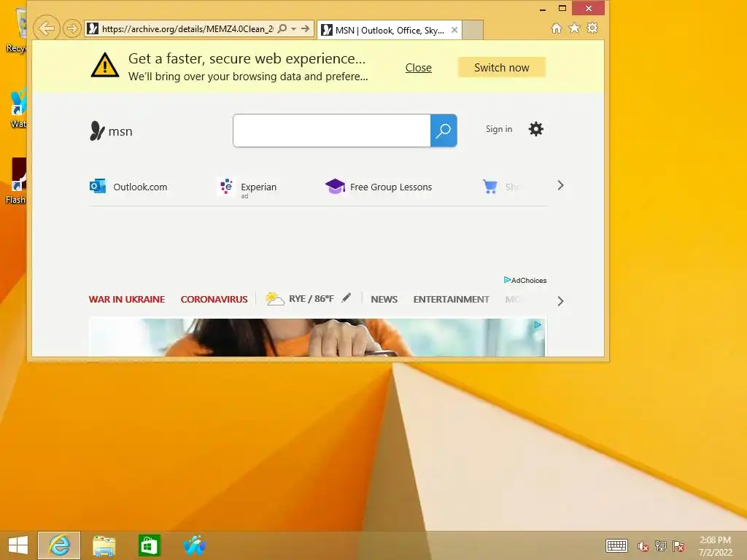Open the Experian ad shortcut
Viewport: 747px width, 560px height.
point(247,187)
